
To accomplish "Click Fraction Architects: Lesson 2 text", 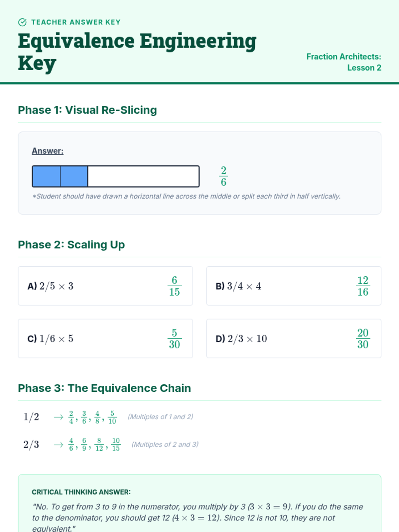I will (x=344, y=62).
